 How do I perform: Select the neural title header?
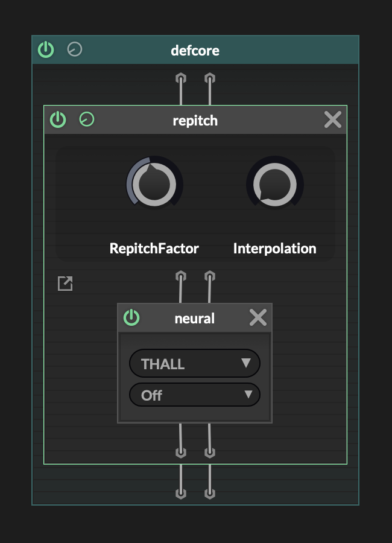[195, 319]
